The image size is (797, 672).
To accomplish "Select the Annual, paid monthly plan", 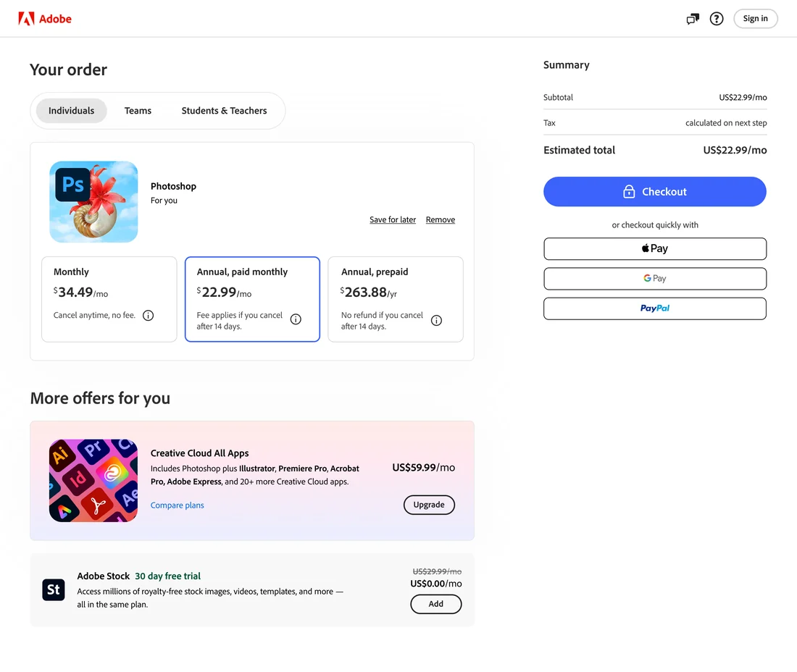I will [252, 299].
